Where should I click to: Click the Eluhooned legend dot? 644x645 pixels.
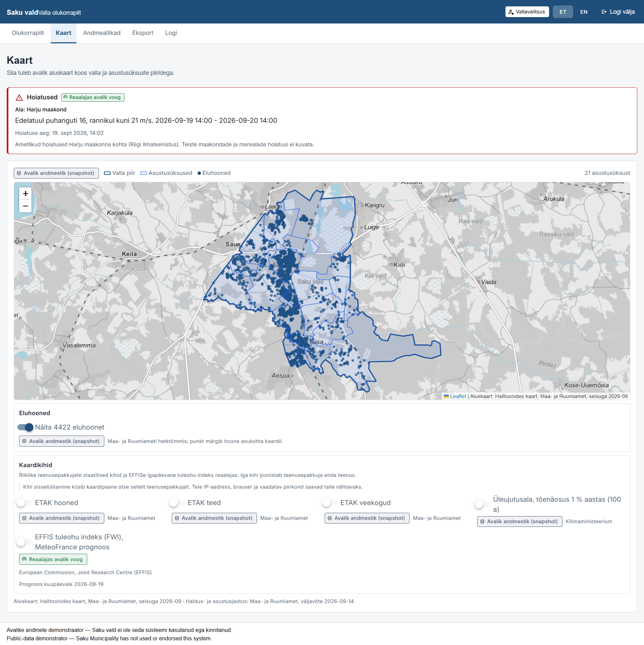[199, 173]
